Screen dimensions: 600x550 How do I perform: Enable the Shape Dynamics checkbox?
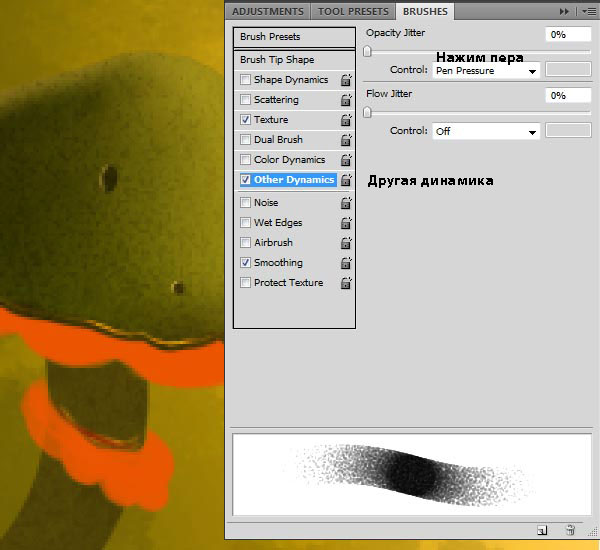coord(245,80)
